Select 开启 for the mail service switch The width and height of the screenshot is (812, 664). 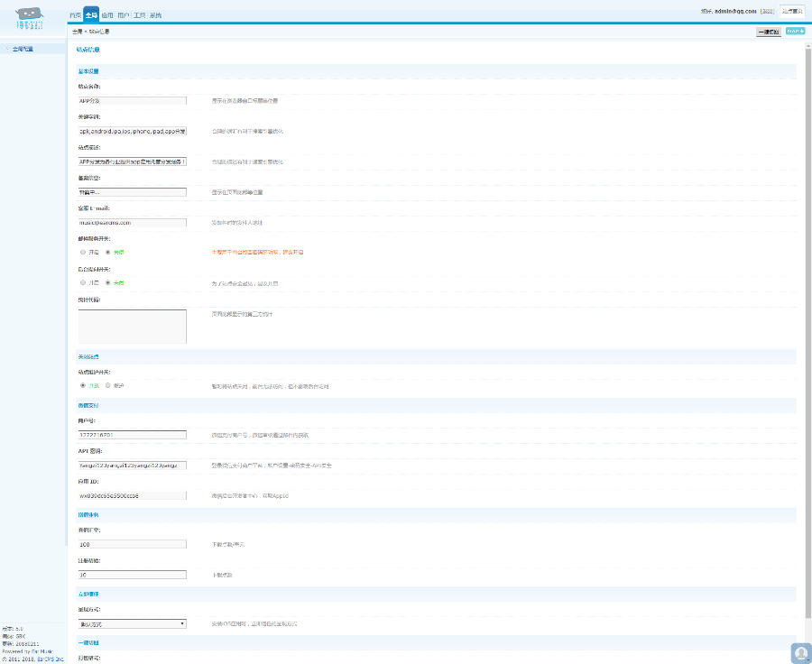click(x=83, y=253)
